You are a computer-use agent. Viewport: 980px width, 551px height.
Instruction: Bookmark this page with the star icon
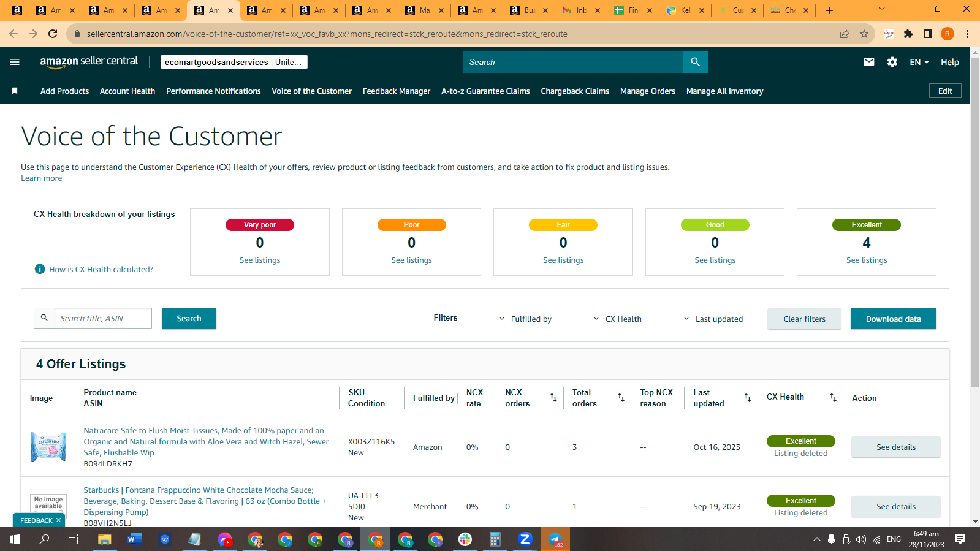pos(864,34)
